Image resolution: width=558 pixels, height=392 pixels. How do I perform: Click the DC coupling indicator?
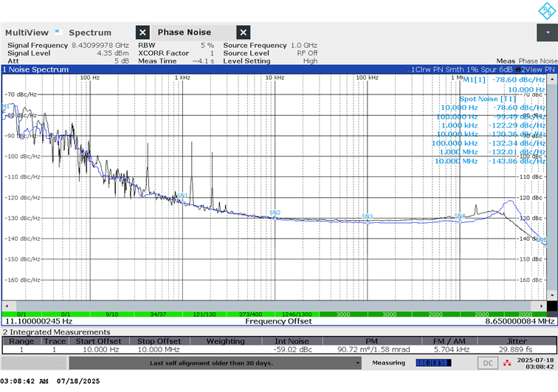(488, 363)
